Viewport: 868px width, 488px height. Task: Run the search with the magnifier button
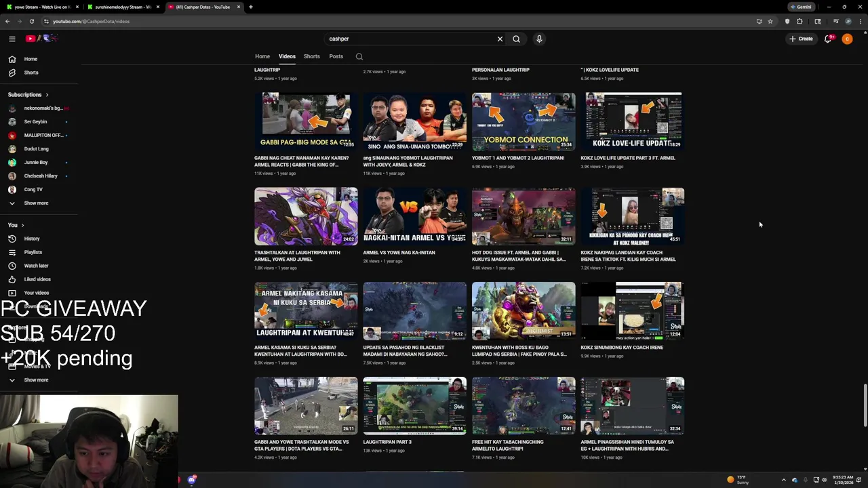(x=516, y=39)
